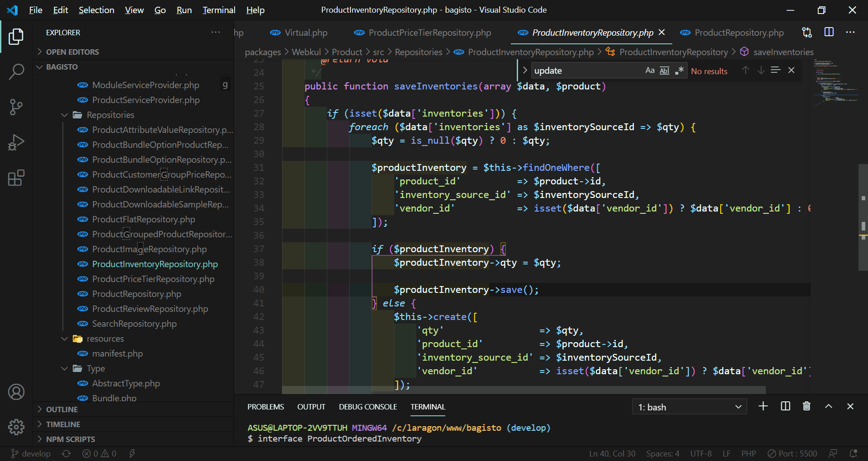Viewport: 868px width, 461px height.
Task: Open the Explorer view in activity bar
Action: (x=16, y=37)
